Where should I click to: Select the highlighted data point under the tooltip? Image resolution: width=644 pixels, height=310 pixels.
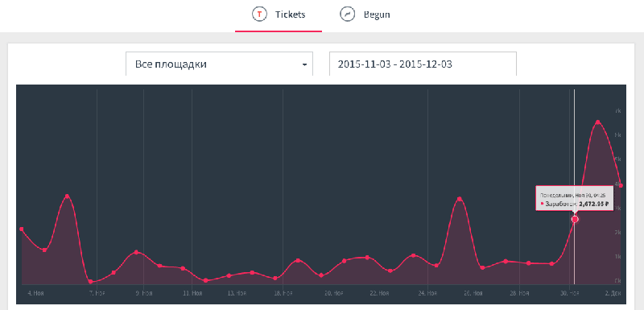coord(575,219)
